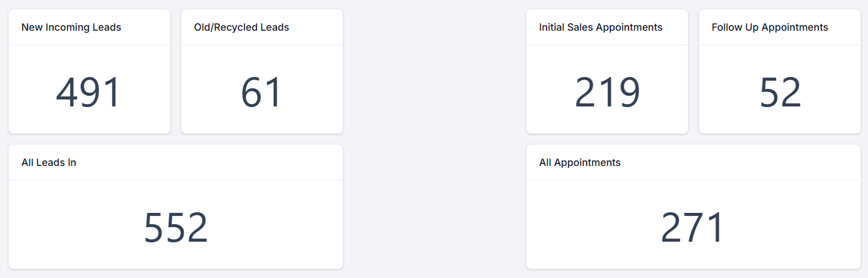Viewport: 868px width, 278px height.
Task: Select the 52 follow up value
Action: (x=780, y=93)
